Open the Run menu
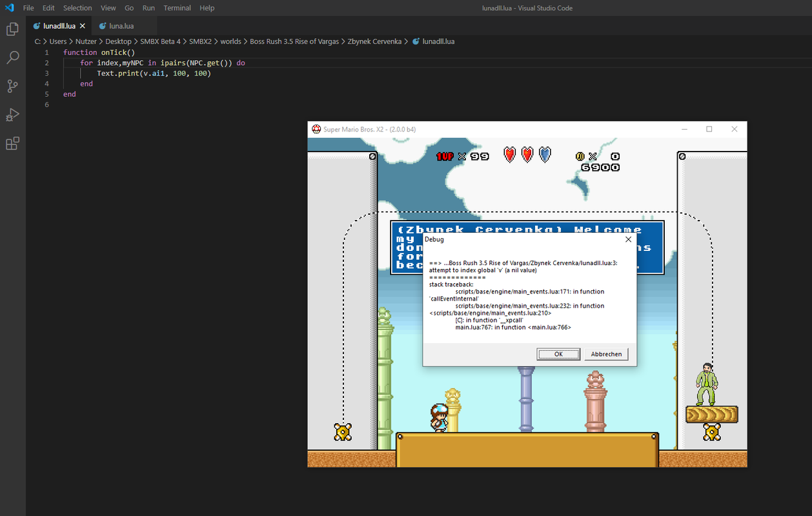The width and height of the screenshot is (812, 516). pos(148,8)
